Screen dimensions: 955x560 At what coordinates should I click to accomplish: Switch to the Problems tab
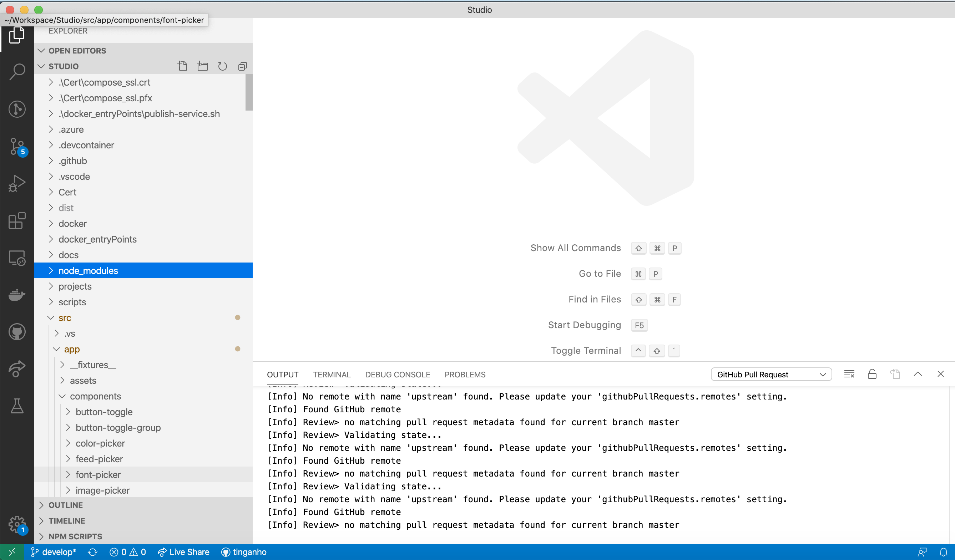(465, 374)
